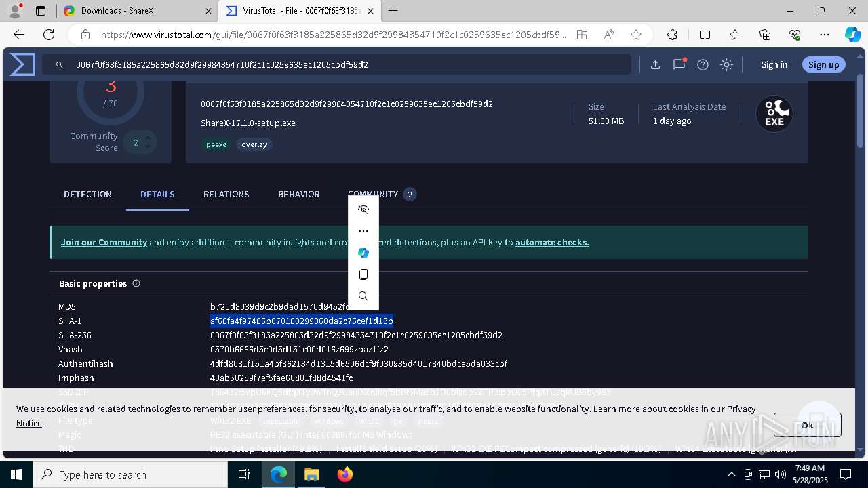868x488 pixels.
Task: Click the Sign up button
Action: click(x=823, y=64)
